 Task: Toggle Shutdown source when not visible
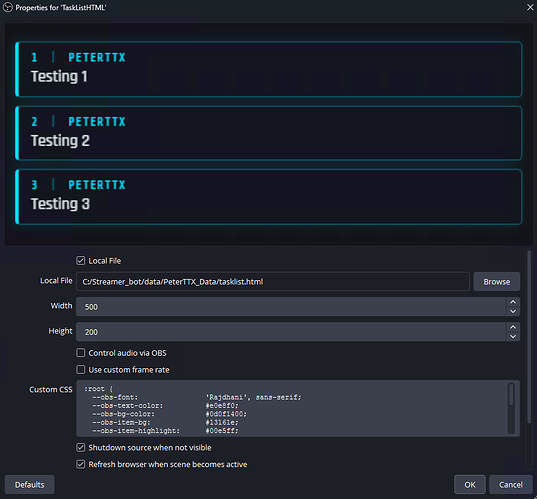[80, 448]
